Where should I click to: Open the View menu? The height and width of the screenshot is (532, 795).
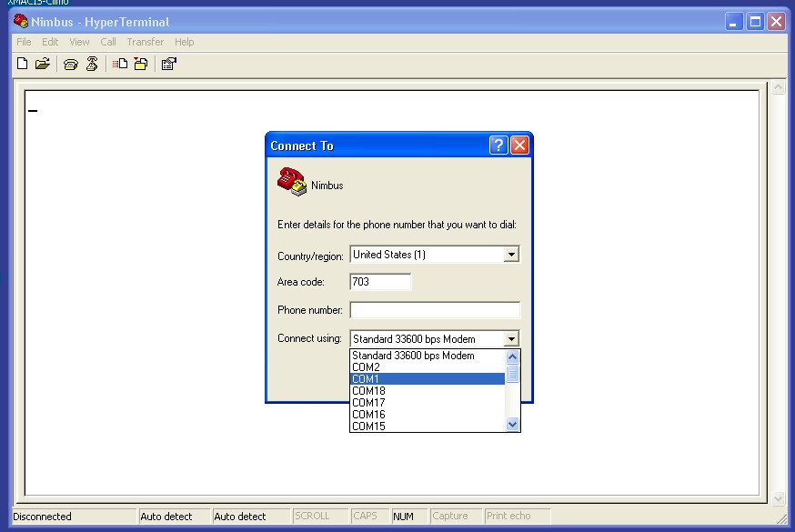pos(80,42)
